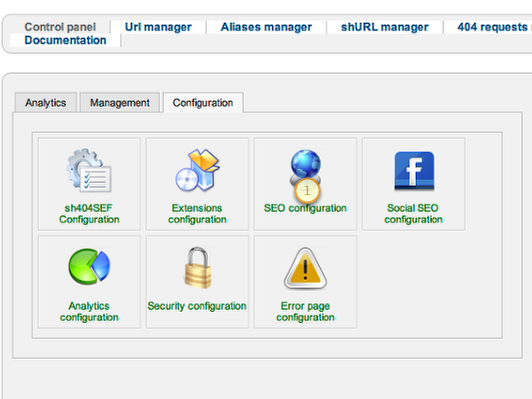Switch to the Analytics tab
532x399 pixels.
46,102
